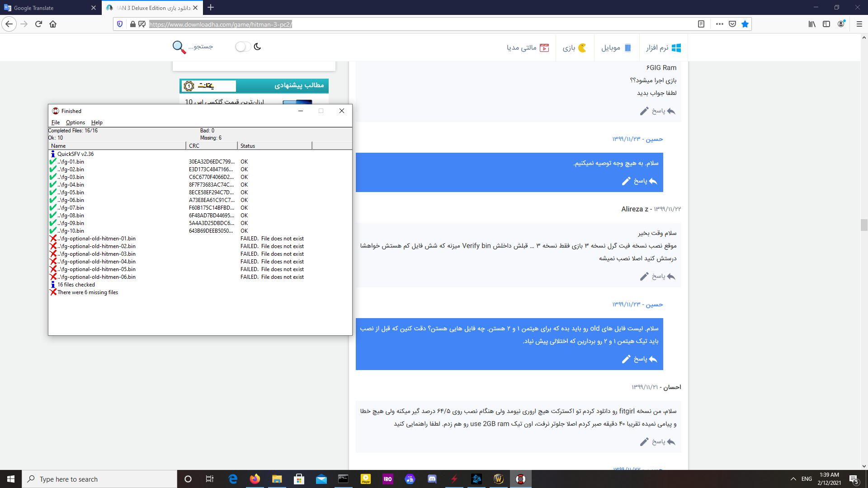The image size is (868, 488).
Task: Sort by Status column header
Action: point(275,146)
